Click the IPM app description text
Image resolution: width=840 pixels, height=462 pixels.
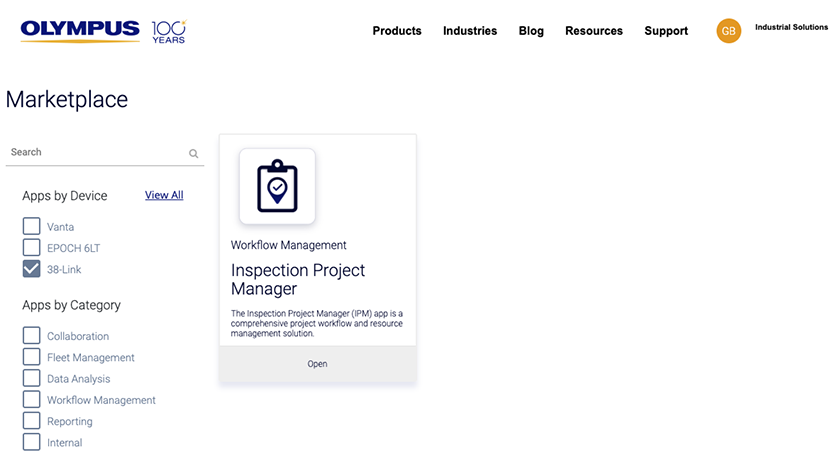coord(317,323)
